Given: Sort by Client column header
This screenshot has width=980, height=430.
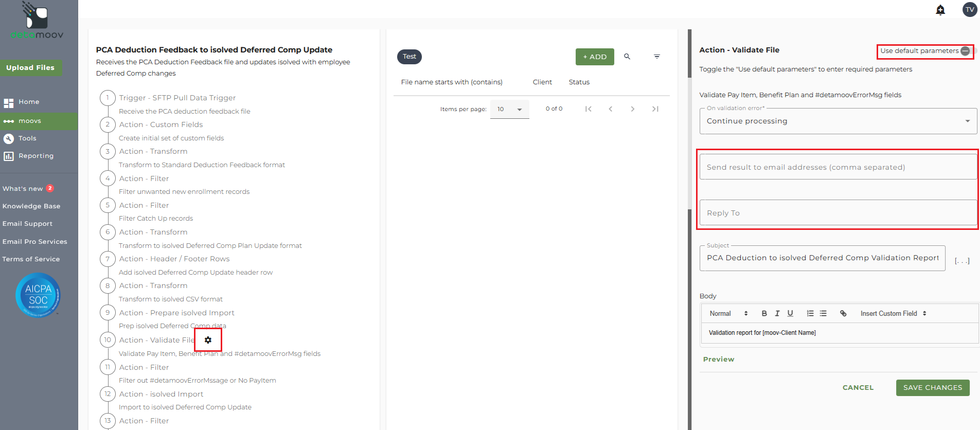Looking at the screenshot, I should (x=542, y=82).
